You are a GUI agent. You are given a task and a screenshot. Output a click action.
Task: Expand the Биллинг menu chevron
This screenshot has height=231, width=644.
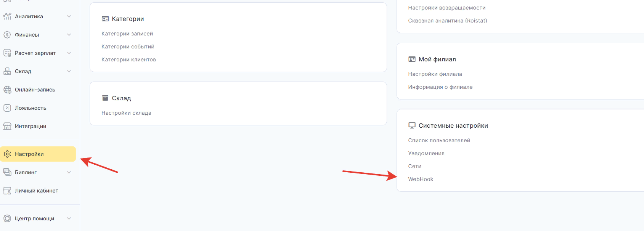pos(69,172)
